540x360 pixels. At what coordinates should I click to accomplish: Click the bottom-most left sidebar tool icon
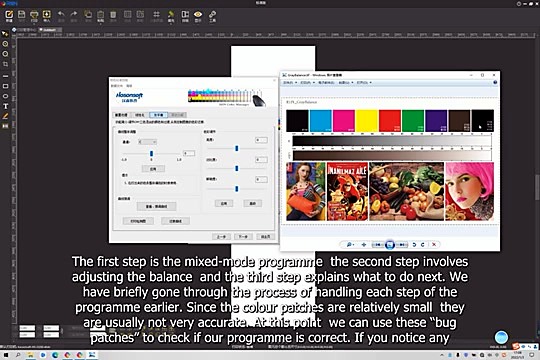tap(5, 126)
